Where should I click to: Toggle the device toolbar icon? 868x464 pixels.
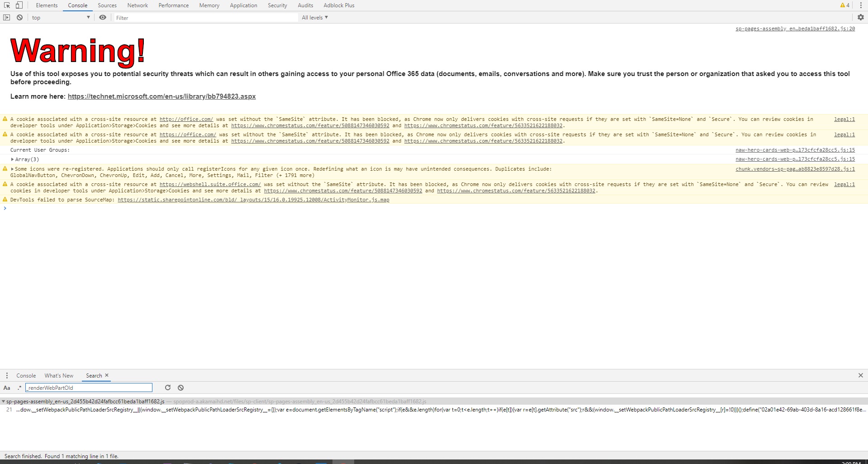19,5
